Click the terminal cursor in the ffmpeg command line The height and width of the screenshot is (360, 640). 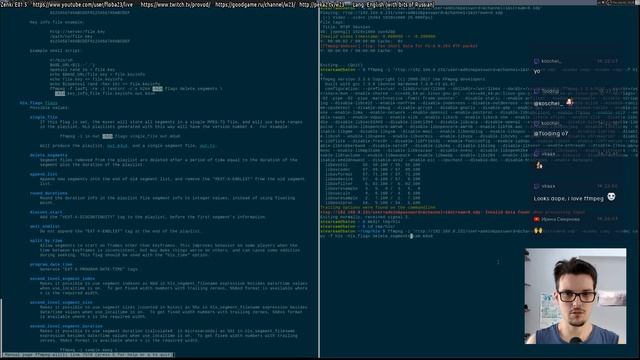click(411, 236)
